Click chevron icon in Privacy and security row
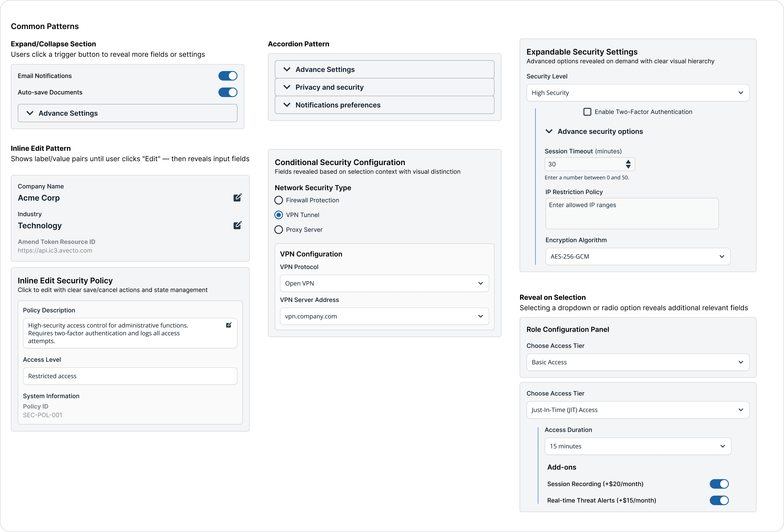This screenshot has width=784, height=532. (287, 87)
